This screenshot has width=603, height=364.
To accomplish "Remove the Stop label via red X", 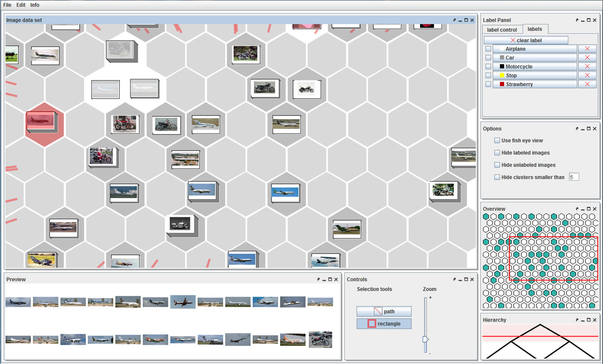I will tap(587, 75).
